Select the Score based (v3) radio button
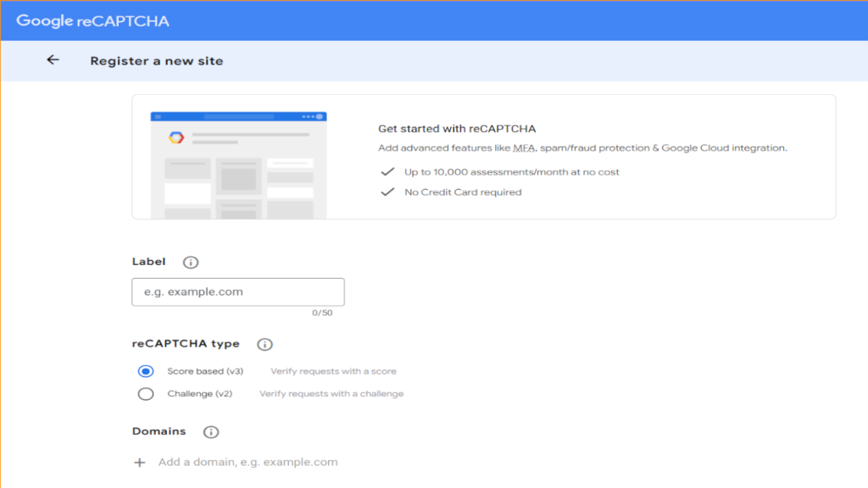 click(x=146, y=371)
